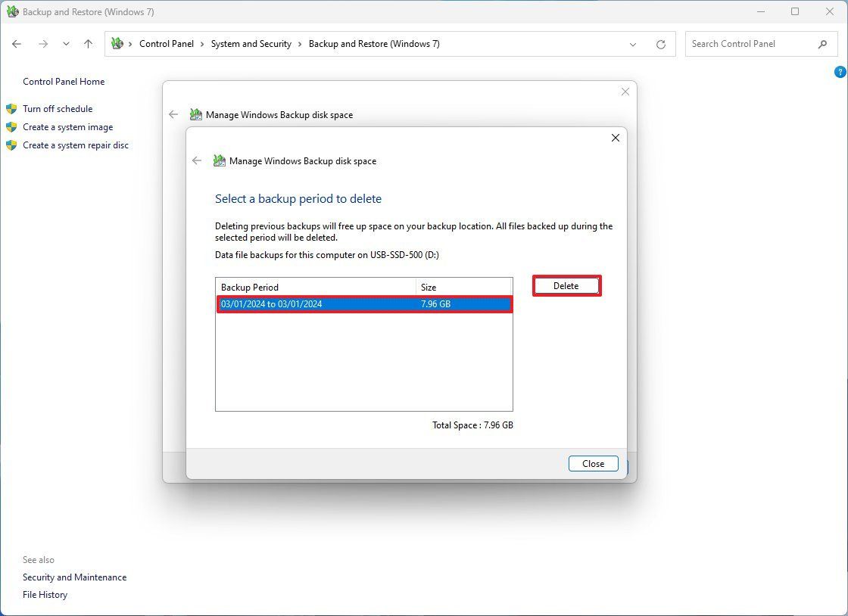The height and width of the screenshot is (616, 848).
Task: Open File History from the sidebar
Action: 45,594
